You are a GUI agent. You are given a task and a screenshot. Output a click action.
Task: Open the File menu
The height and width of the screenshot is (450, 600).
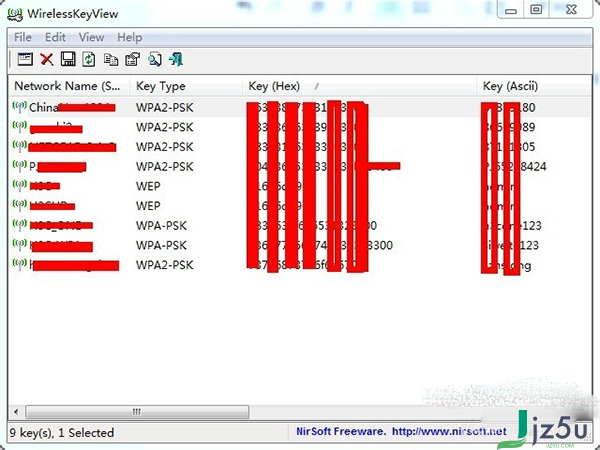click(x=23, y=37)
